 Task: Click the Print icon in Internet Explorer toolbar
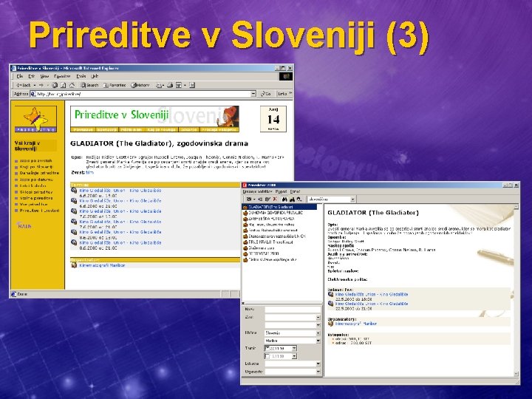[x=170, y=85]
